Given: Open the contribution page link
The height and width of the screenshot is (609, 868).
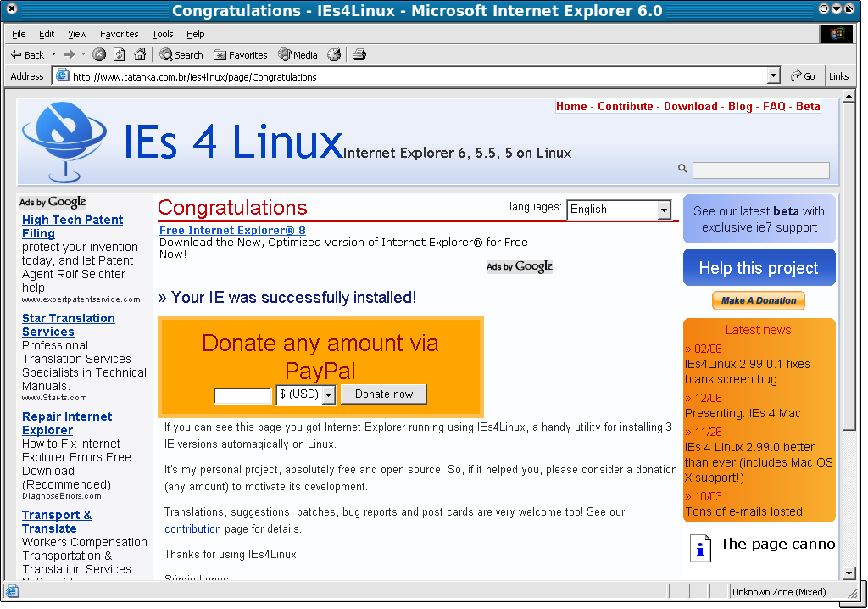Looking at the screenshot, I should point(192,528).
